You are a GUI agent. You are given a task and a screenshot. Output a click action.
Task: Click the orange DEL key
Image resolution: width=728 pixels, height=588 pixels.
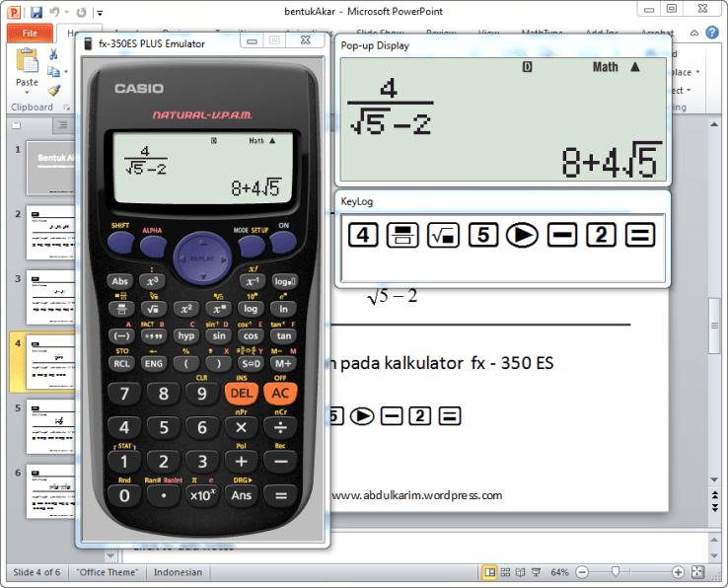pos(242,394)
